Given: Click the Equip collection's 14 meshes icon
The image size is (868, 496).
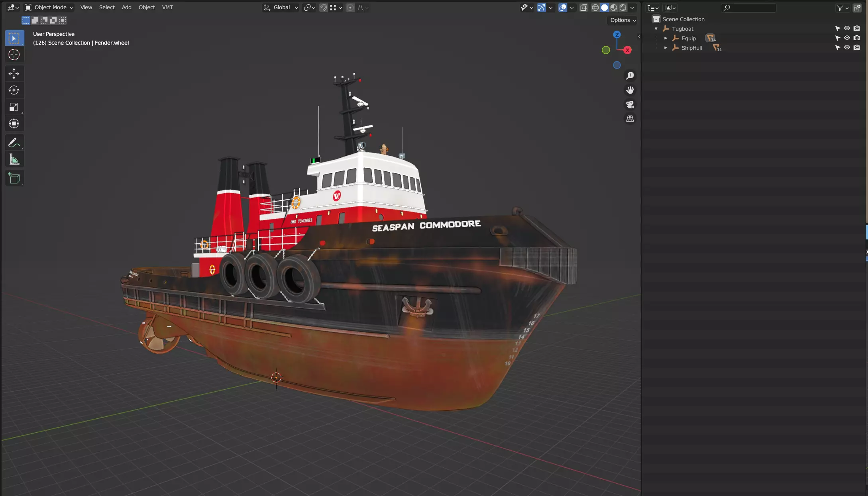Looking at the screenshot, I should [x=711, y=38].
